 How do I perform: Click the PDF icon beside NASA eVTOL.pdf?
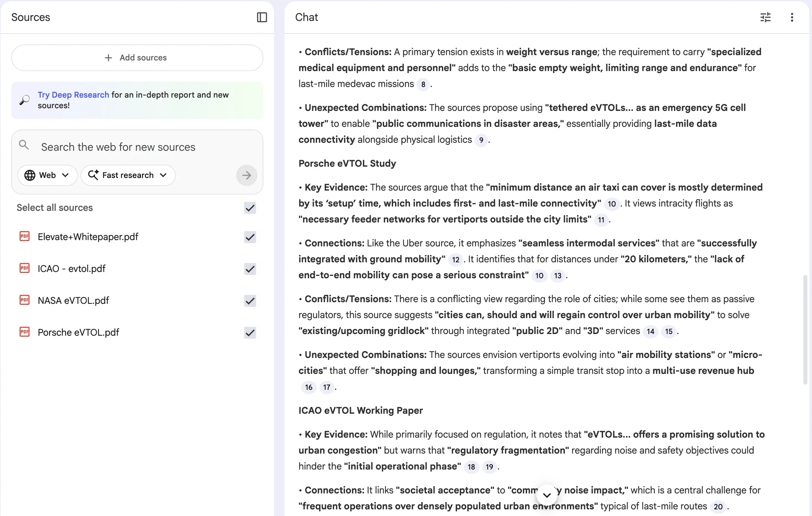(x=25, y=300)
